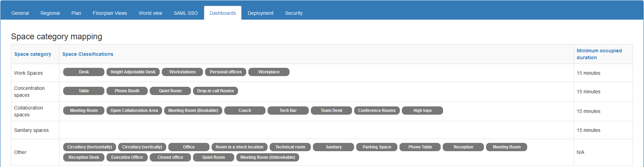Click the Height Adjustable Desk tag
644x167 pixels.
[x=133, y=72]
